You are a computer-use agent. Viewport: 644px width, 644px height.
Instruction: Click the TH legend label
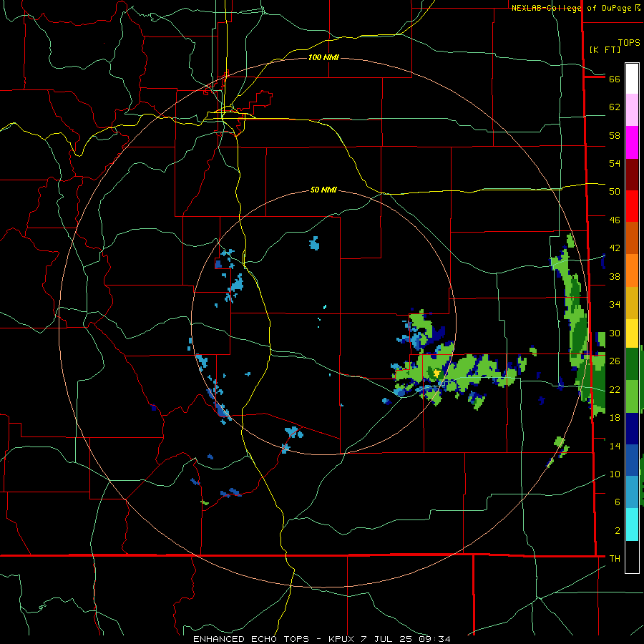pos(615,558)
